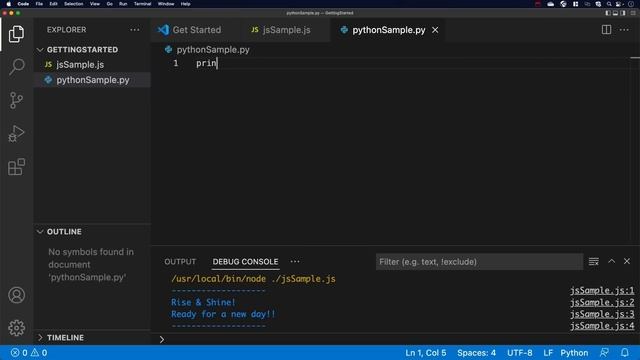This screenshot has width=640, height=360.
Task: Open the Run and Debug view
Action: pyautogui.click(x=16, y=134)
